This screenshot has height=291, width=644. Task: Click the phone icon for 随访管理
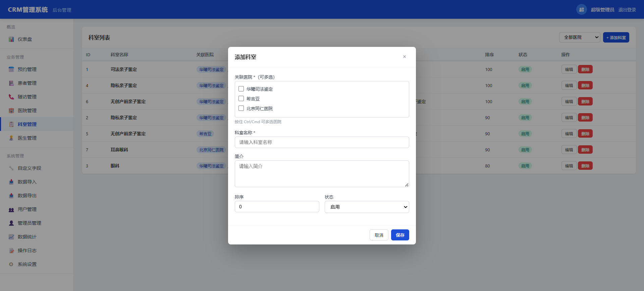click(x=11, y=97)
